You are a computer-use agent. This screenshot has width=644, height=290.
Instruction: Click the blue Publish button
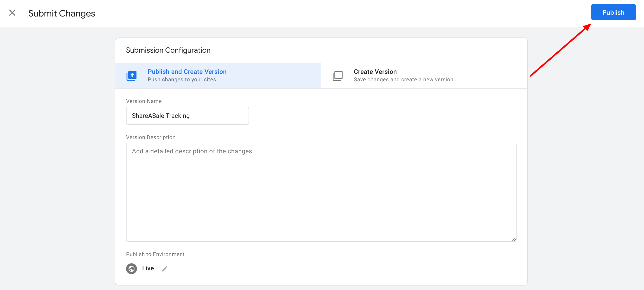[613, 12]
